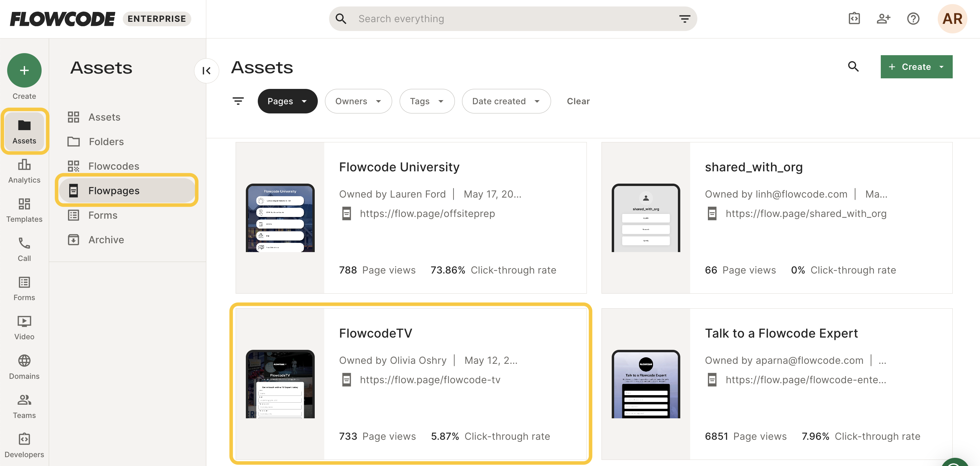Viewport: 980px width, 466px height.
Task: Open Developers in the left rail
Action: (24, 446)
